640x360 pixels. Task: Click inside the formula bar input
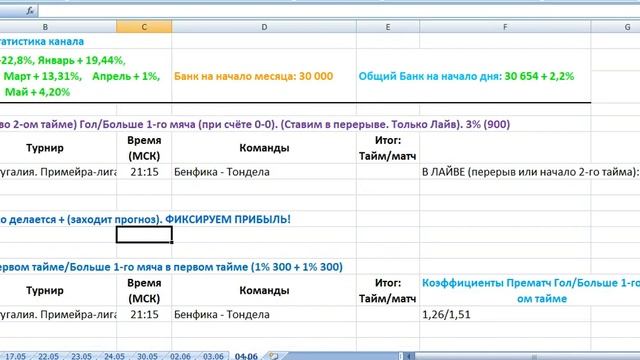point(339,11)
